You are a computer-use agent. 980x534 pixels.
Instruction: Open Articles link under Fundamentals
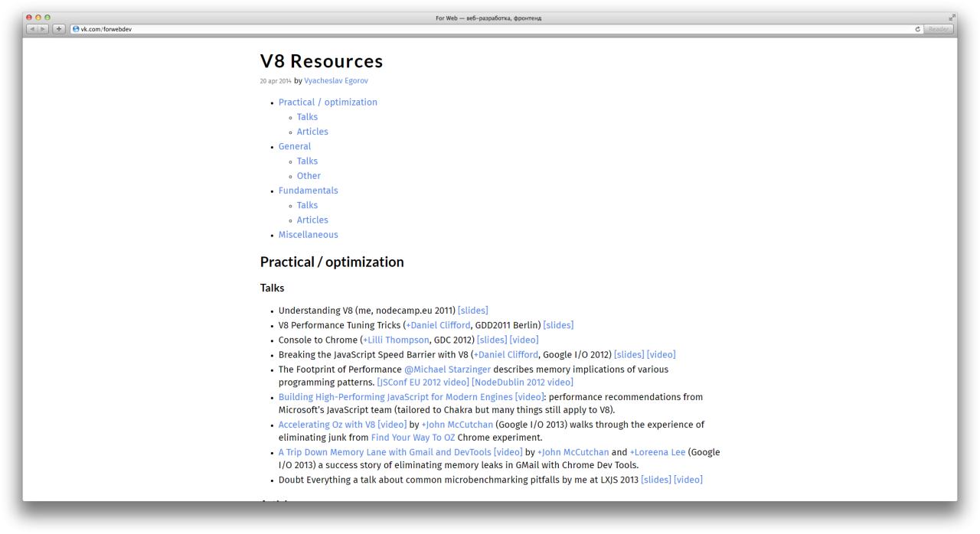[312, 220]
